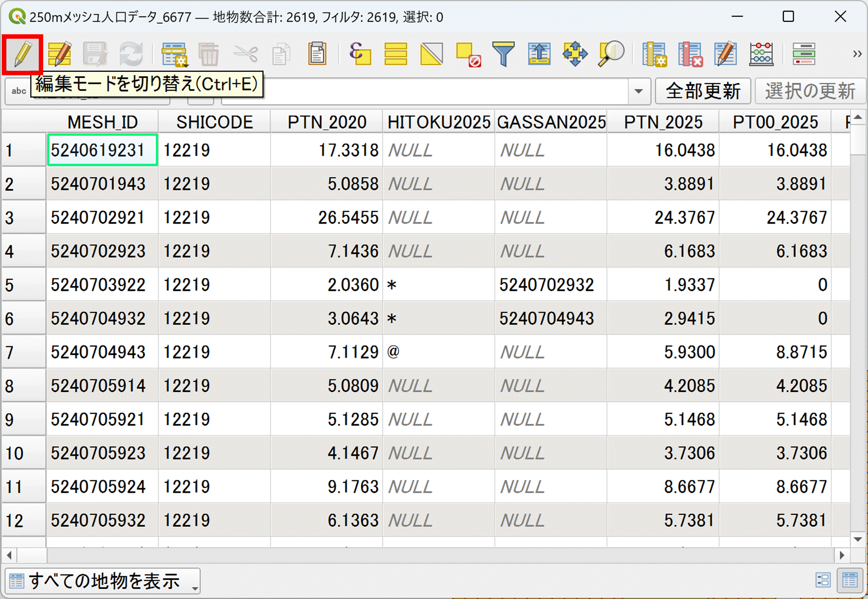Deselect all features icon

[x=468, y=54]
